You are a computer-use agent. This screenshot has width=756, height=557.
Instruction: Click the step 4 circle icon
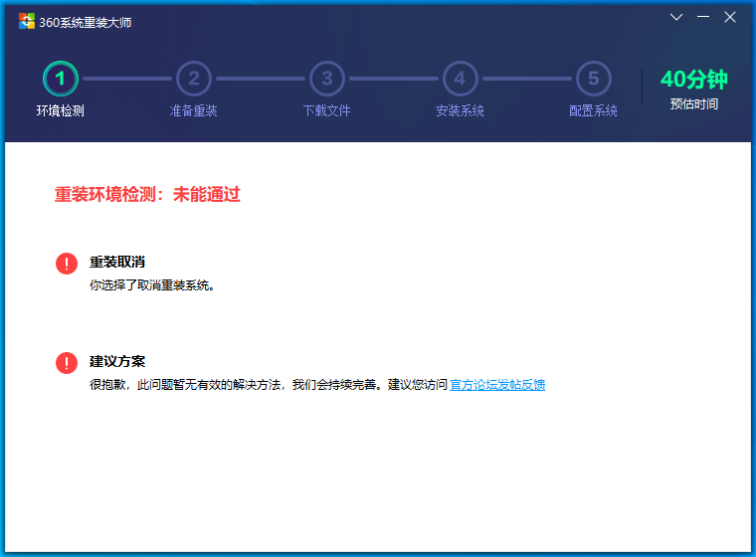tap(460, 79)
